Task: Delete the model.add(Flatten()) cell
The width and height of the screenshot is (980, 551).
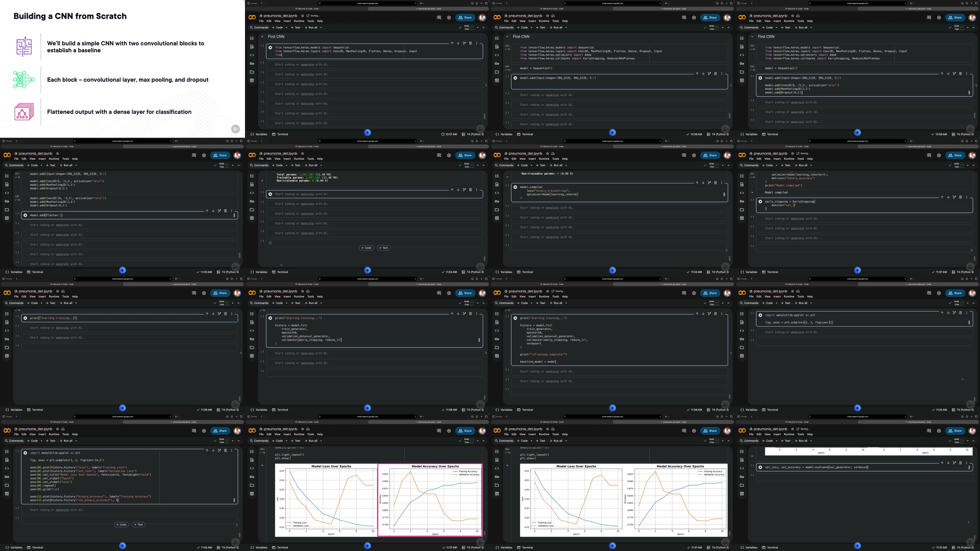Action: (225, 211)
